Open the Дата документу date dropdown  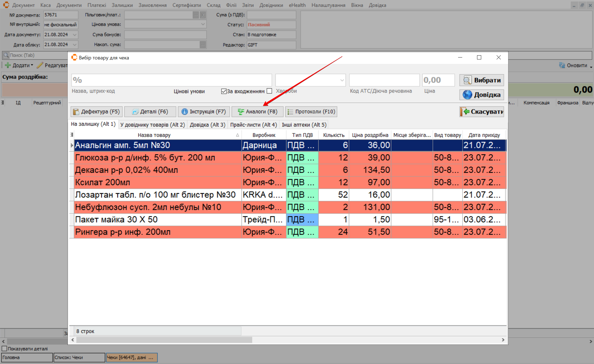tap(75, 35)
